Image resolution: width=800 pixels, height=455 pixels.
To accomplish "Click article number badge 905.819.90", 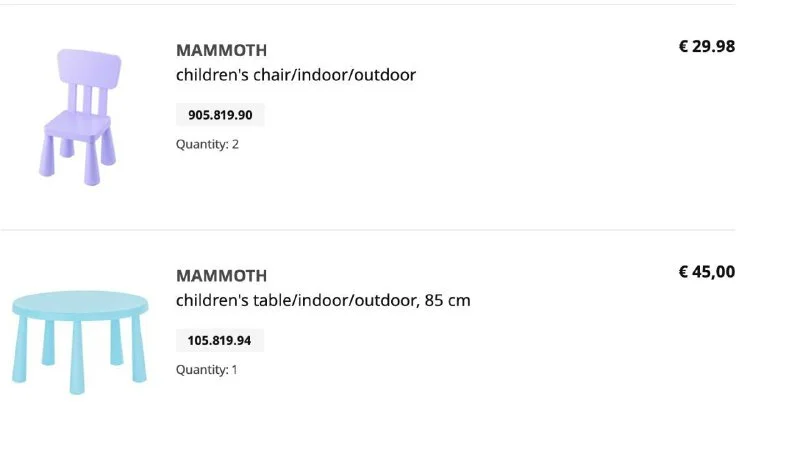I will coord(220,115).
